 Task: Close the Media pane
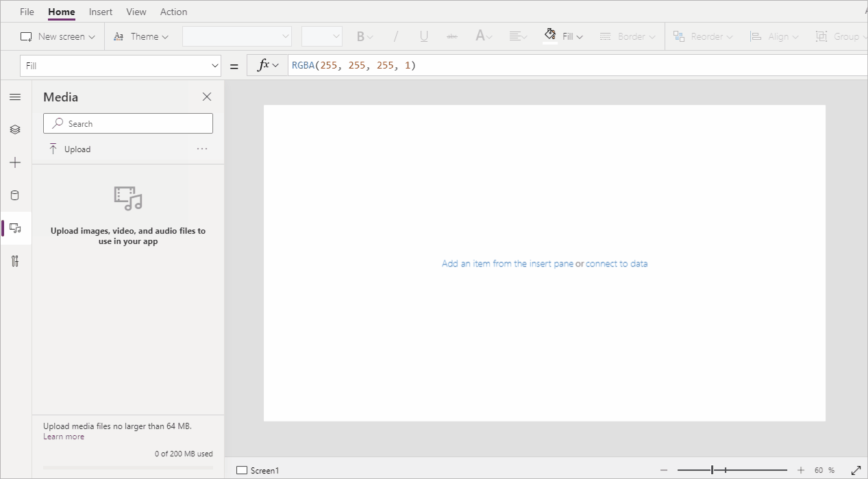207,97
